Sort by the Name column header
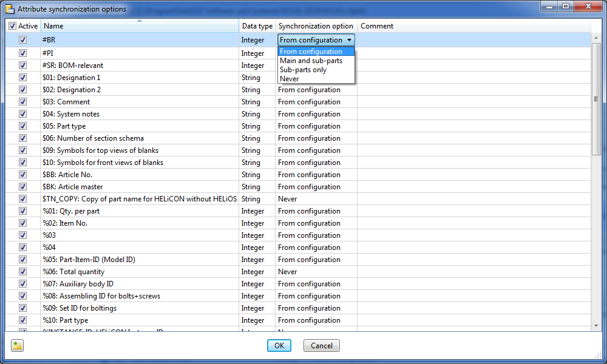The height and width of the screenshot is (364, 607). pyautogui.click(x=140, y=26)
